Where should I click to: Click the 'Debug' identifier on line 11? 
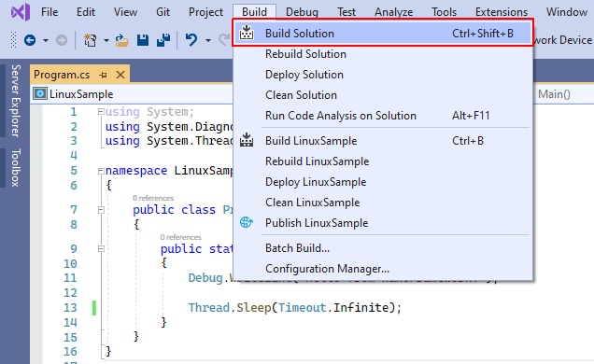coord(205,278)
